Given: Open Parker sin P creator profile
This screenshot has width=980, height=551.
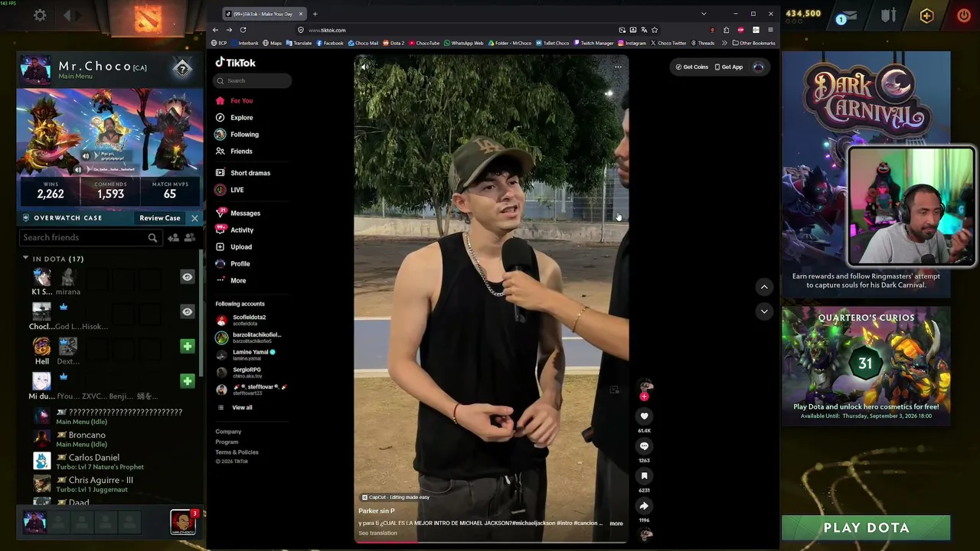Looking at the screenshot, I should [377, 511].
